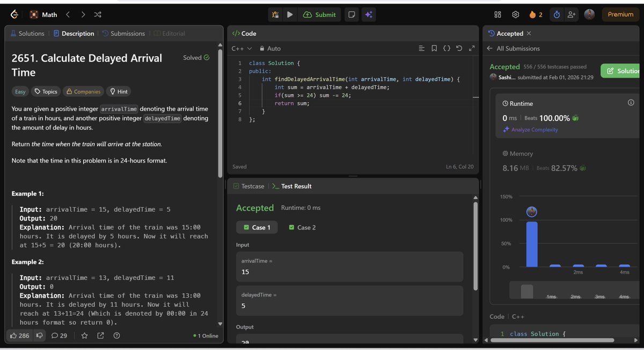Click Analyze Complexity link
This screenshot has height=350, width=644.
(x=530, y=130)
